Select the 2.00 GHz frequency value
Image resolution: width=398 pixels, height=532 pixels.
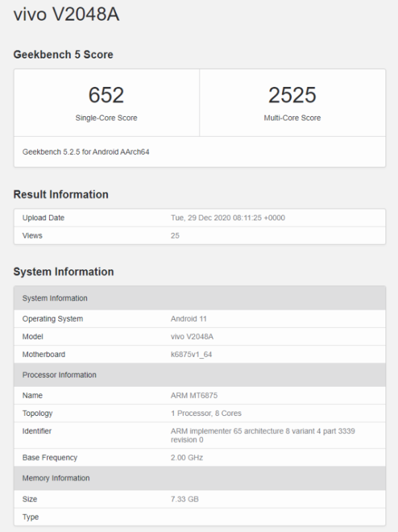coord(186,458)
